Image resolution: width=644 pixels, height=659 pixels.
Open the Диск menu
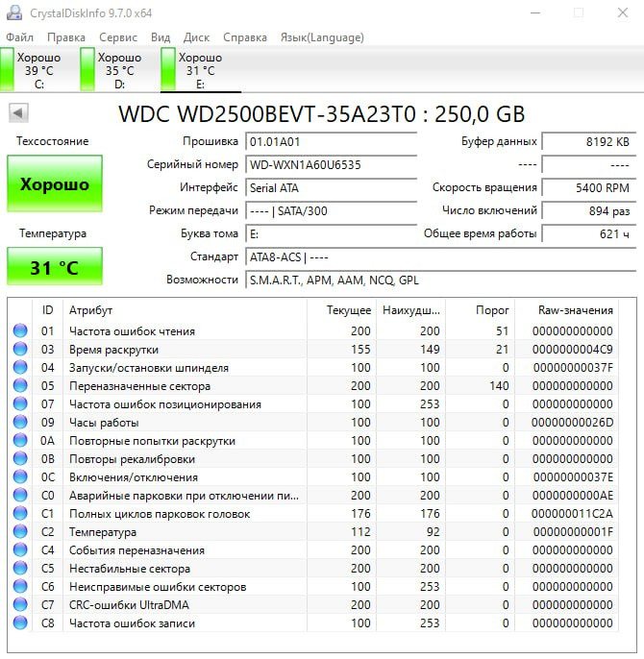196,37
